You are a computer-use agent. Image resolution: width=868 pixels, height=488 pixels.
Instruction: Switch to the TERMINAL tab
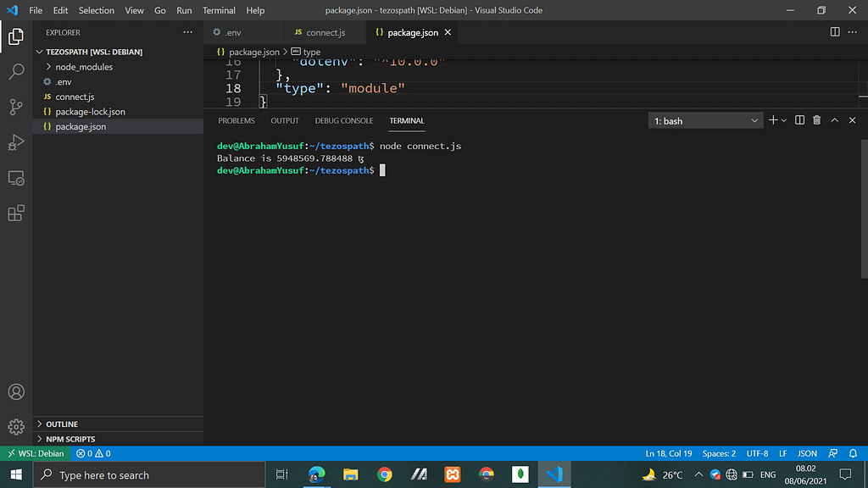tap(407, 120)
